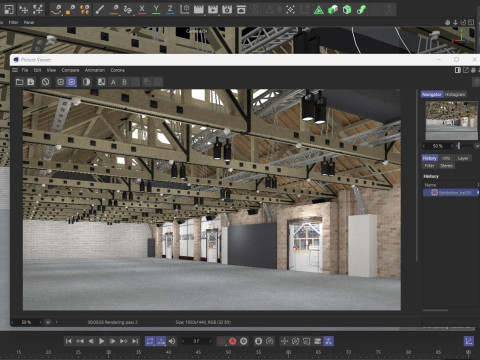Open Compare menu in Picture Viewer

(x=70, y=70)
